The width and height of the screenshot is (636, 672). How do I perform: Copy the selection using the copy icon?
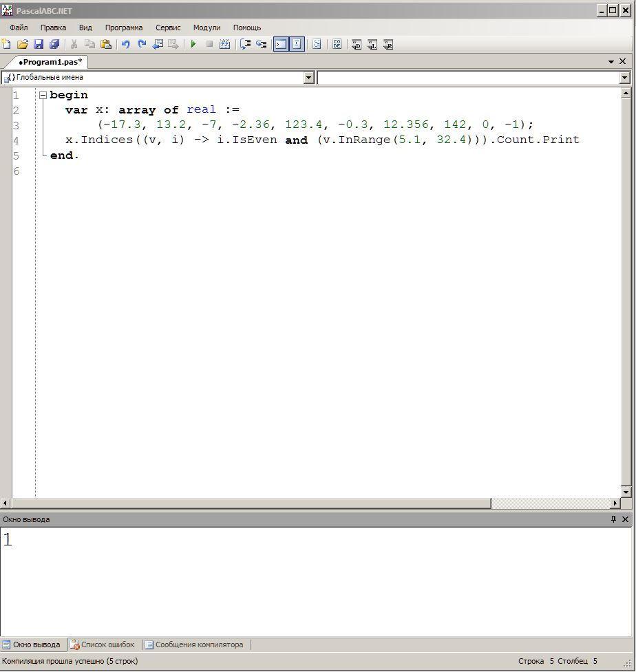(89, 44)
